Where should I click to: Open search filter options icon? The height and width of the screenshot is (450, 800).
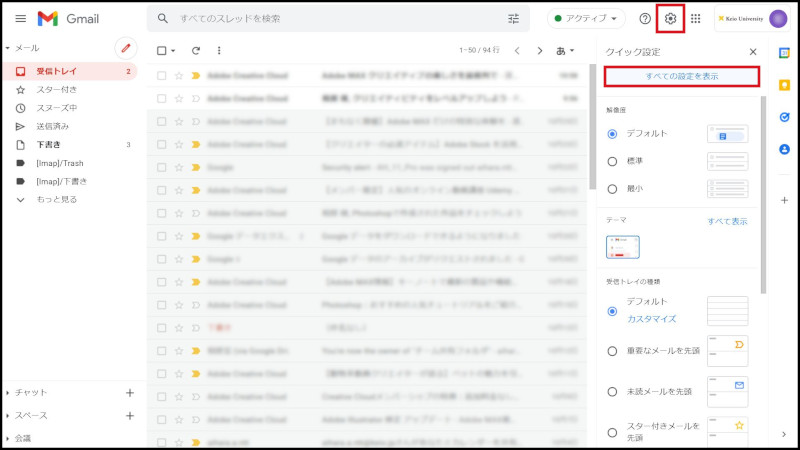click(514, 19)
